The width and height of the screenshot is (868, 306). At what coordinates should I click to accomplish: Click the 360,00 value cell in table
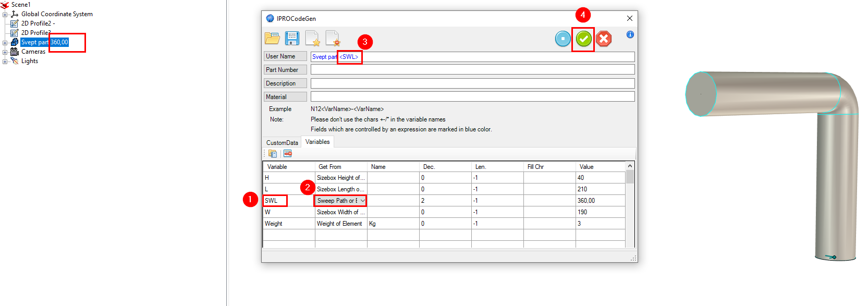click(x=600, y=201)
